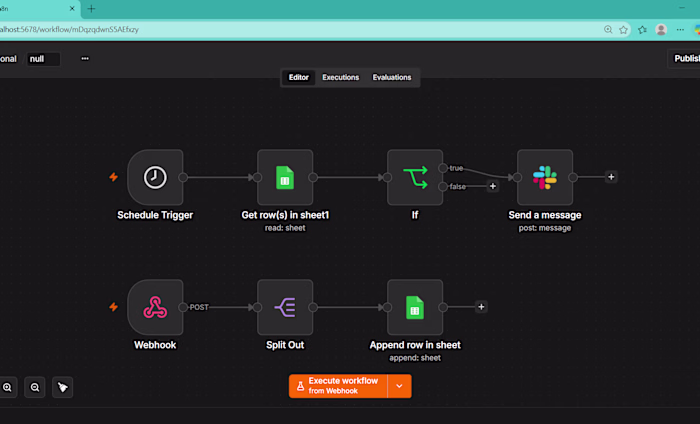Execute workflow from Webhook
The width and height of the screenshot is (700, 424).
[338, 386]
